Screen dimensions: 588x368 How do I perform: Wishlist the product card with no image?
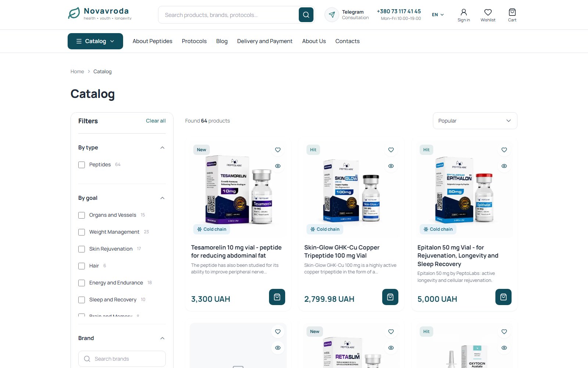click(x=278, y=332)
